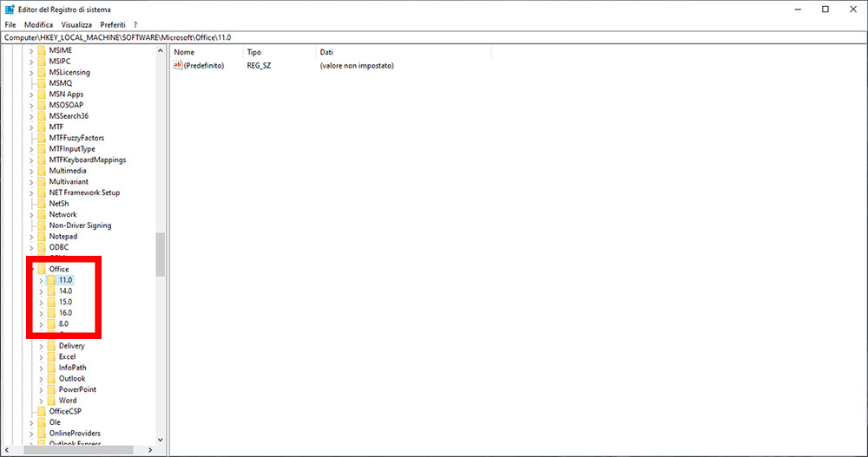Select the 14.0 tree item label
The width and height of the screenshot is (868, 457).
[x=65, y=291]
